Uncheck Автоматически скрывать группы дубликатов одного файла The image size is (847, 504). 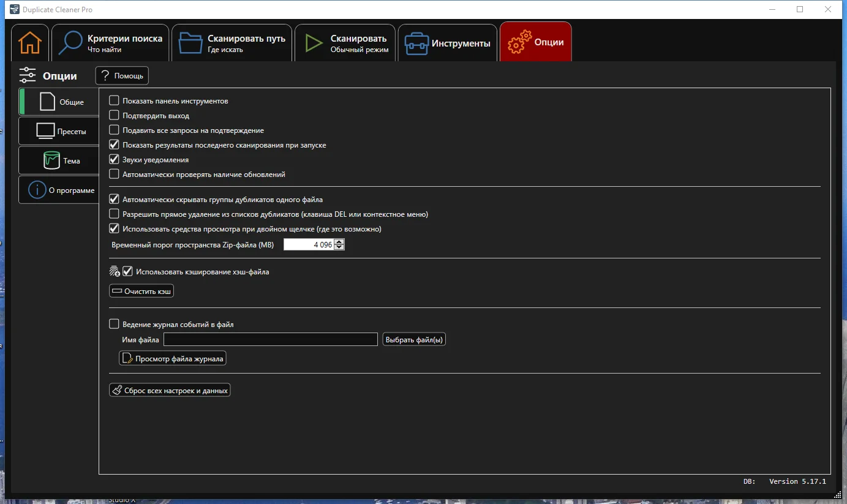(114, 199)
